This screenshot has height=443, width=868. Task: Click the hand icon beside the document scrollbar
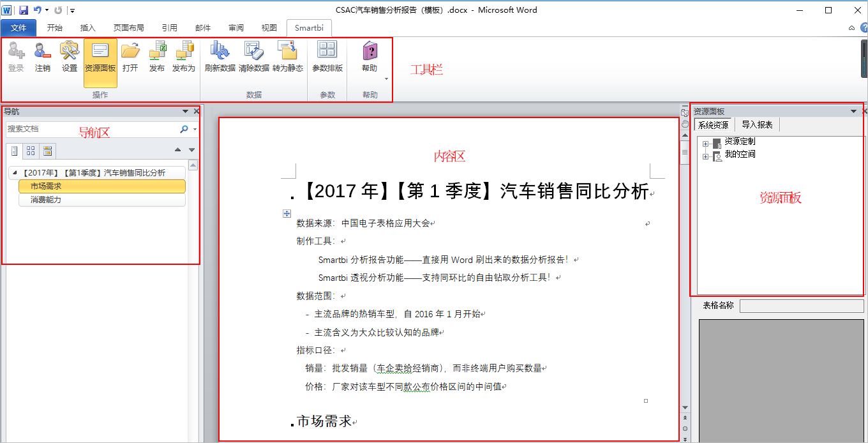[x=685, y=123]
